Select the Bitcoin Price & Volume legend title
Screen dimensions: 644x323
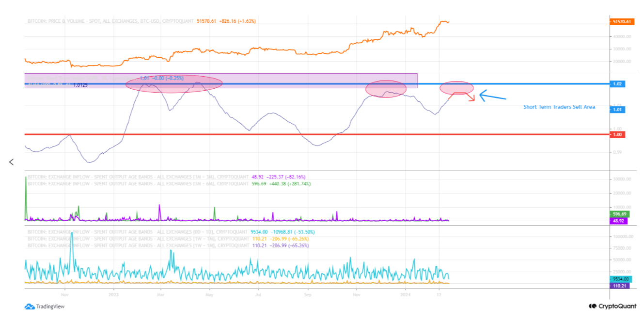click(111, 21)
